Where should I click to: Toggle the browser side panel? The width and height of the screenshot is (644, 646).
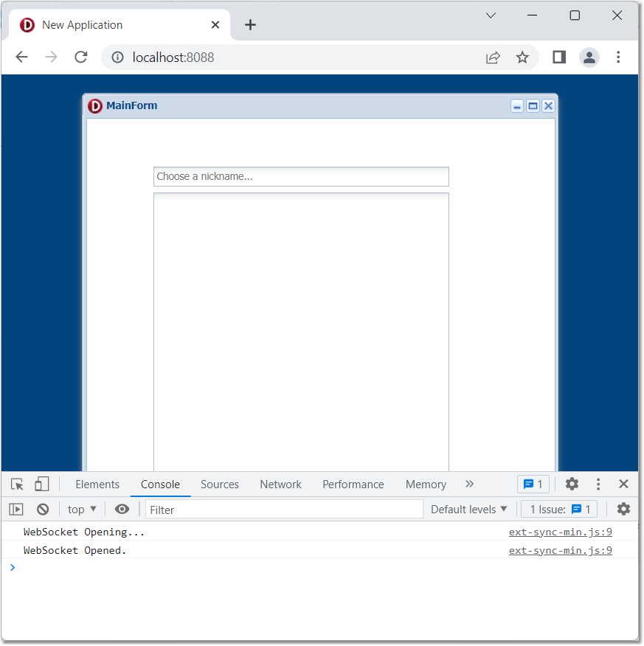(x=559, y=58)
